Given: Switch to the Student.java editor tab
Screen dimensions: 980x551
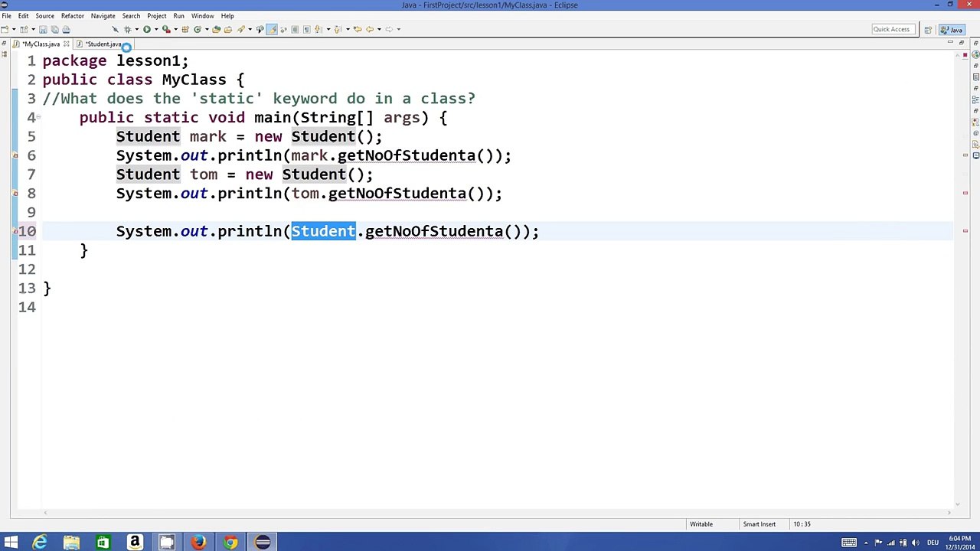Looking at the screenshot, I should coord(103,44).
